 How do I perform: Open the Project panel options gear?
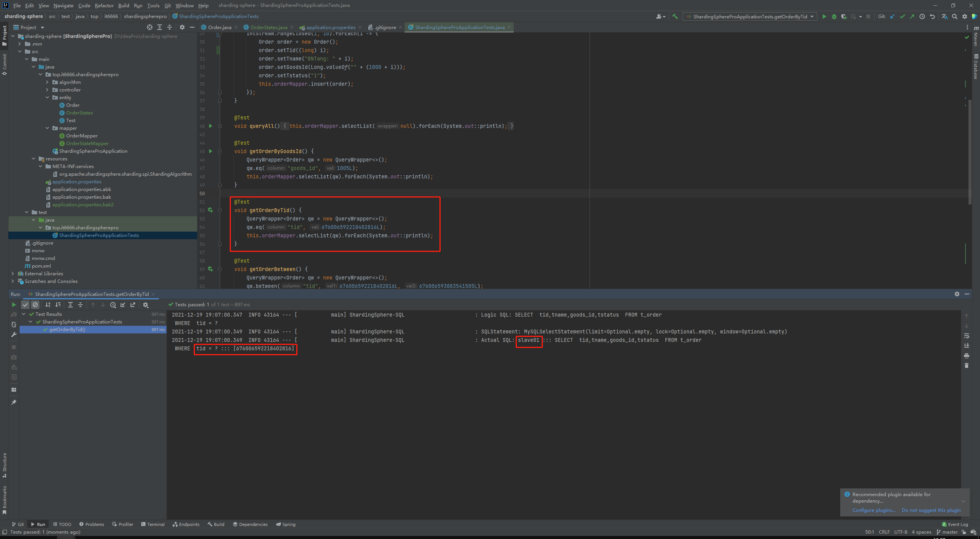pyautogui.click(x=182, y=27)
